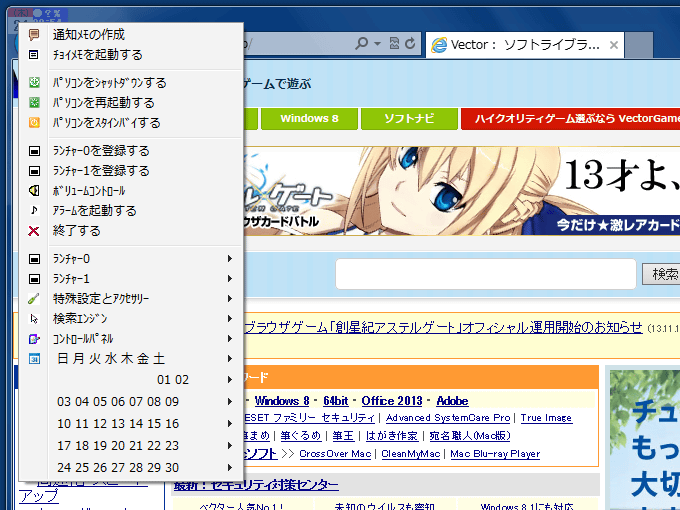Screen dimensions: 680x510
Task: Expand the コントロールパネル submenu arrow
Action: coord(230,339)
